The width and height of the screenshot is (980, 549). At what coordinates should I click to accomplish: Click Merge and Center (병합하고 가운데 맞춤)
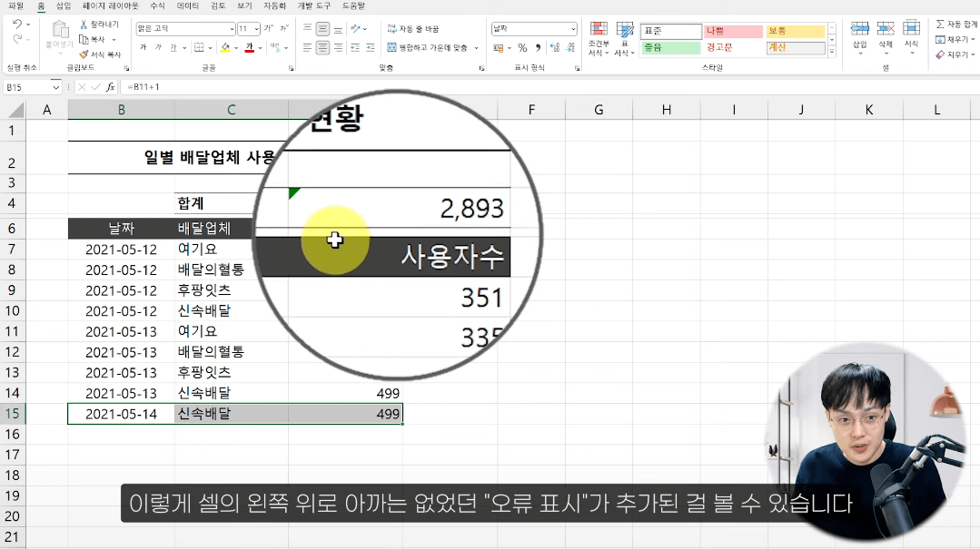point(428,47)
